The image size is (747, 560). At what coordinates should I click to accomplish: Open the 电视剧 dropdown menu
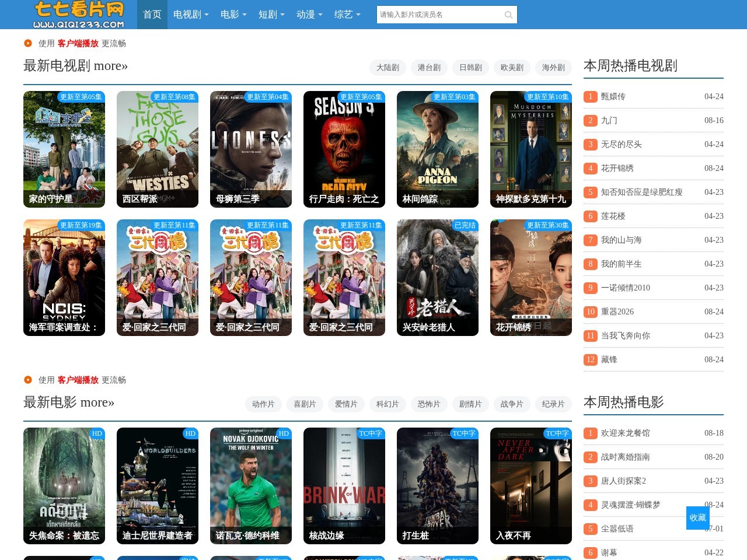coord(191,15)
